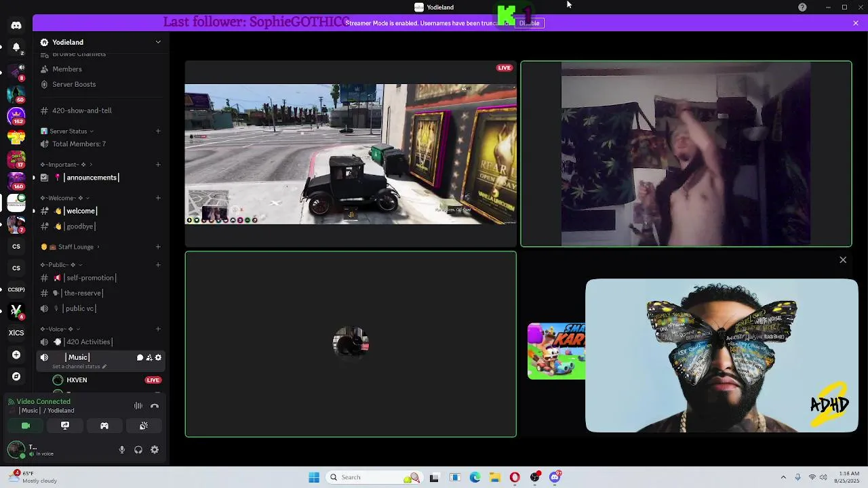This screenshot has height=488, width=868.
Task: Click the Share Your Screen button
Action: 65,426
